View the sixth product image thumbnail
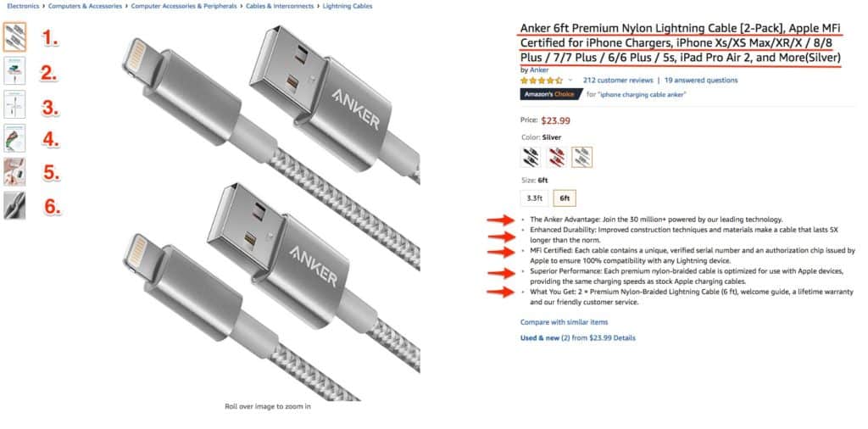Image resolution: width=868 pixels, height=429 pixels. (14, 204)
